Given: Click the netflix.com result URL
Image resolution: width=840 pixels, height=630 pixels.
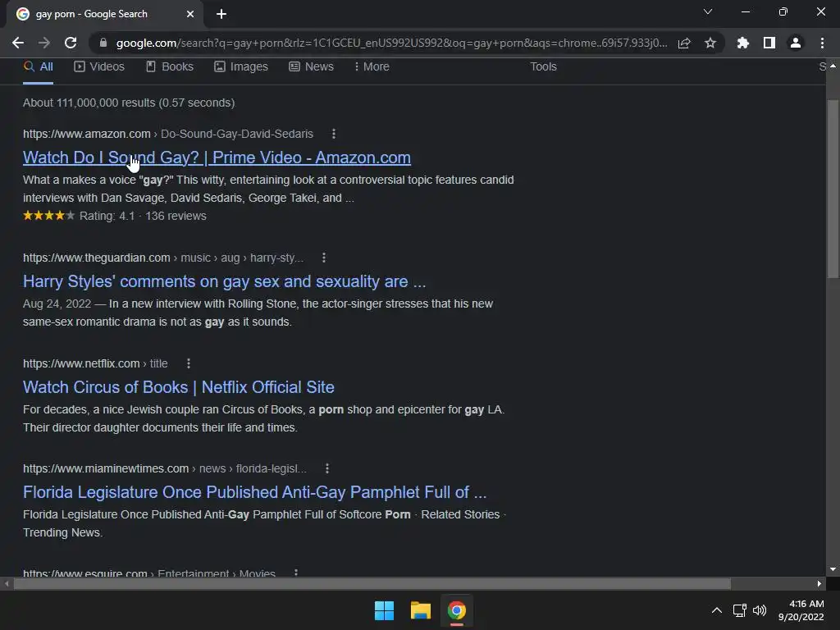Looking at the screenshot, I should click(x=81, y=363).
